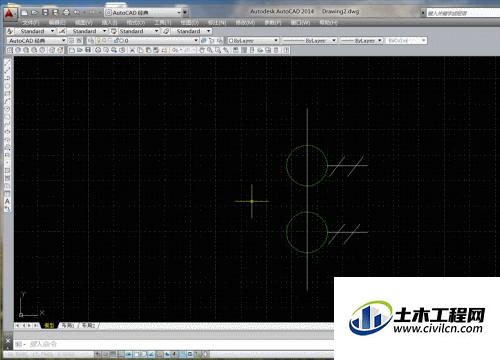Open the multileader style Standard dropdown
Image resolution: width=500 pixels, height=360 pixels.
pyautogui.click(x=191, y=31)
